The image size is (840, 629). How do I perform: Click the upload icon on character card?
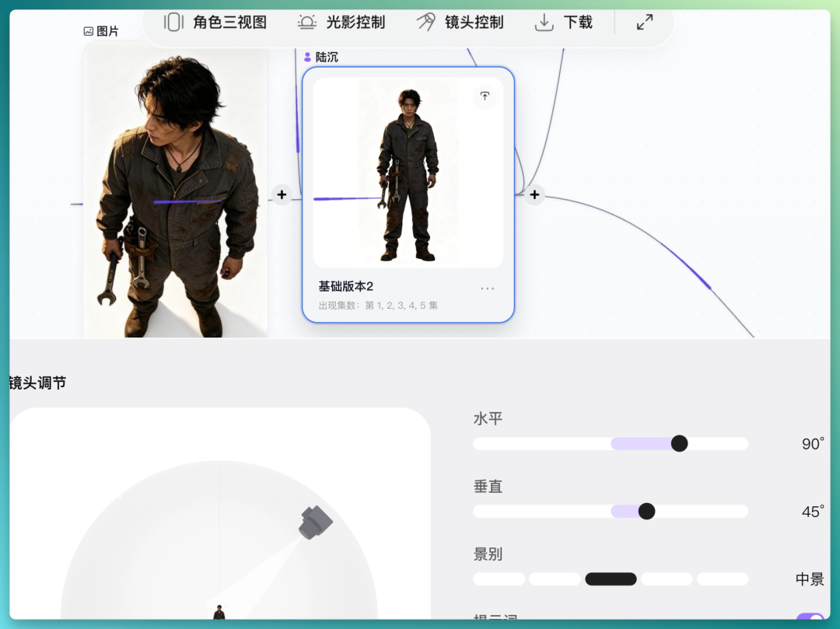485,96
